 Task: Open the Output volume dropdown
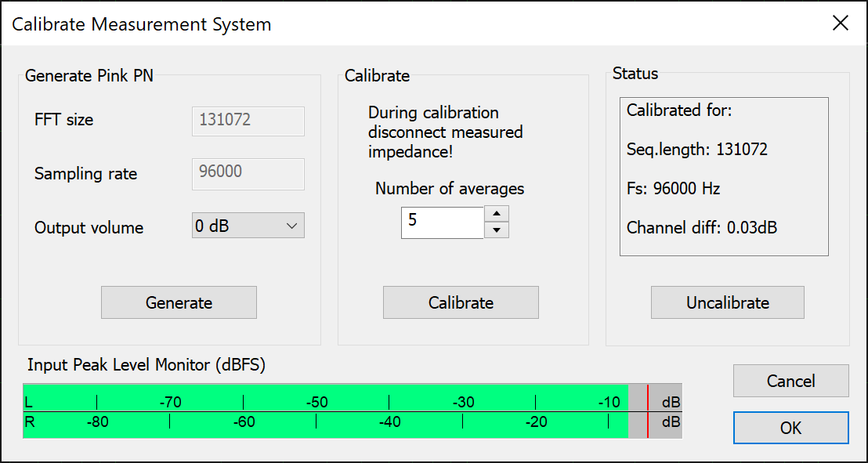pos(248,226)
